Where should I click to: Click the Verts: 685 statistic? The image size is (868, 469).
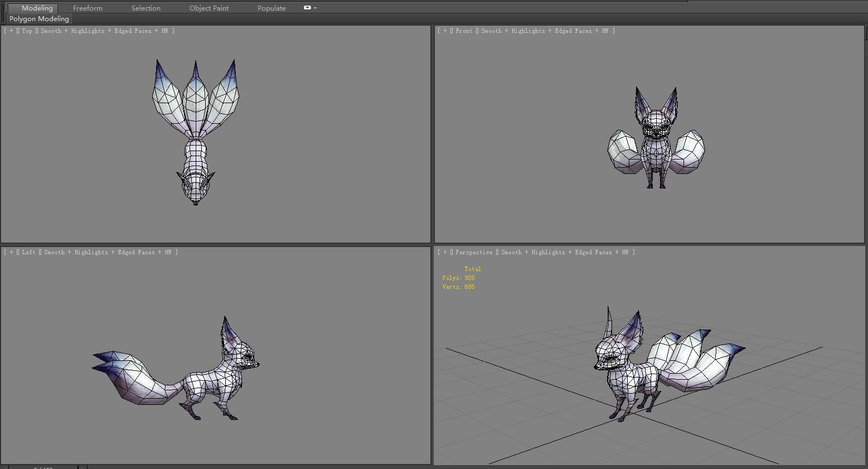click(x=458, y=287)
